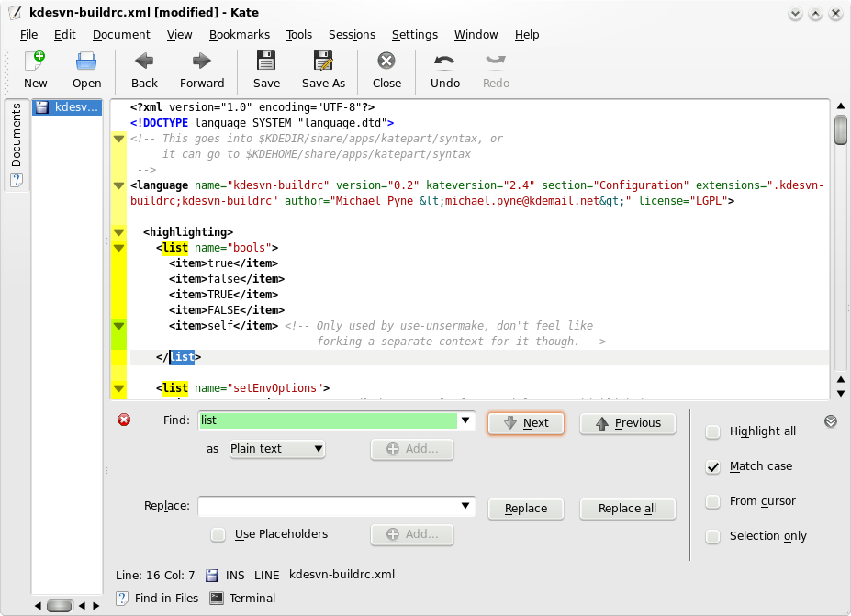Click the editor vertical scrollbar handle
The image size is (851, 616).
(841, 130)
